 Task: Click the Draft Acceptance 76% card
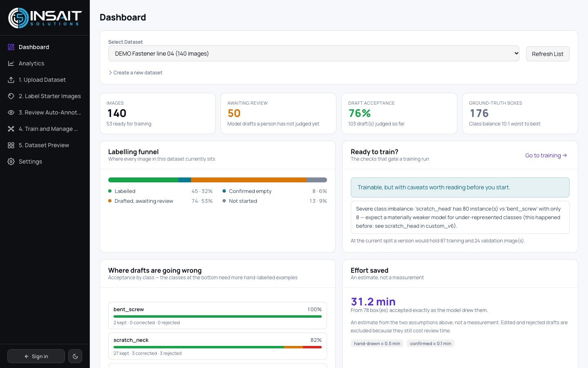(x=399, y=113)
